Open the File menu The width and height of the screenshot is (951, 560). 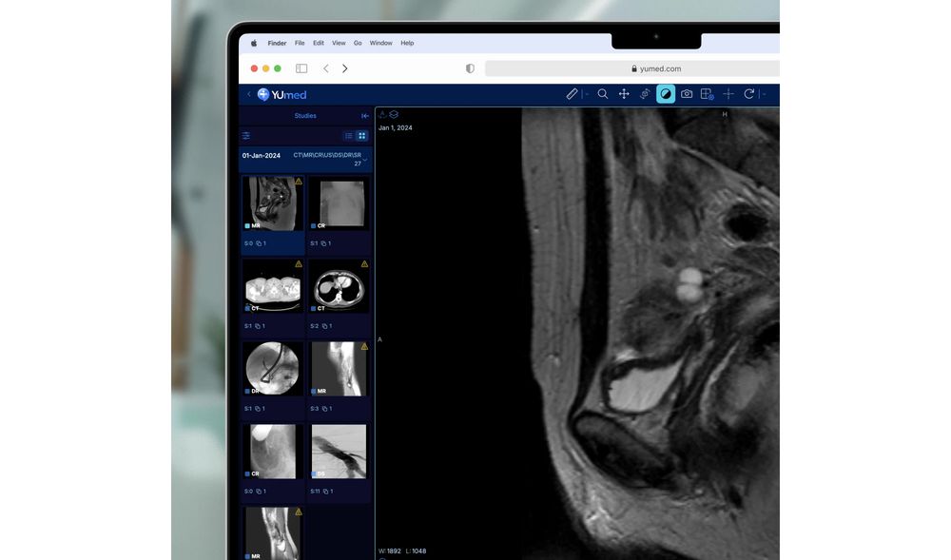300,43
